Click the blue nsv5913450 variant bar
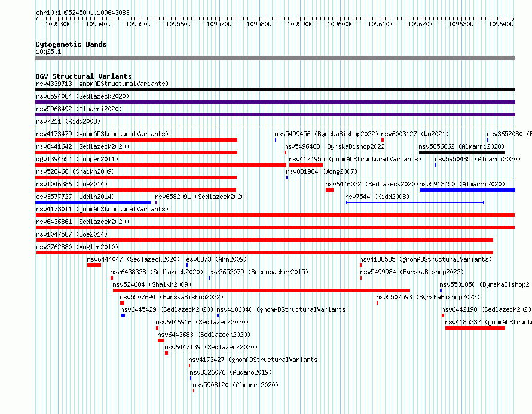The height and width of the screenshot is (414, 532). 467,190
